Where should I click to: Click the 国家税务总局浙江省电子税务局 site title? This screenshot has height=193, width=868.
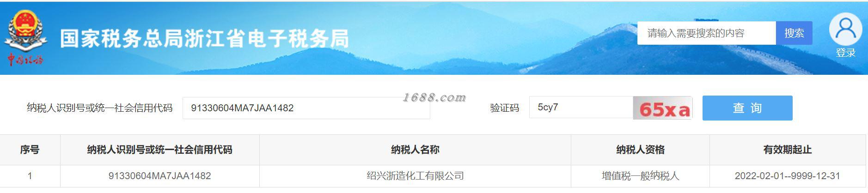pyautogui.click(x=204, y=39)
